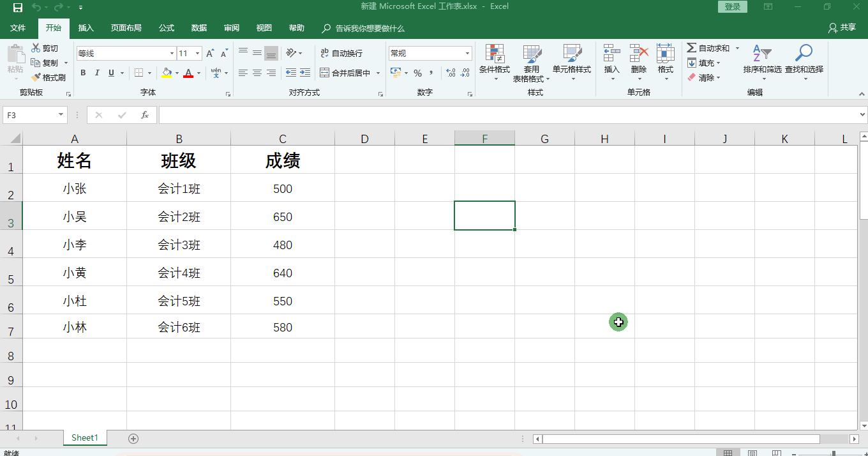The height and width of the screenshot is (456, 868).
Task: Click the Insert Function fx icon
Action: click(x=145, y=115)
